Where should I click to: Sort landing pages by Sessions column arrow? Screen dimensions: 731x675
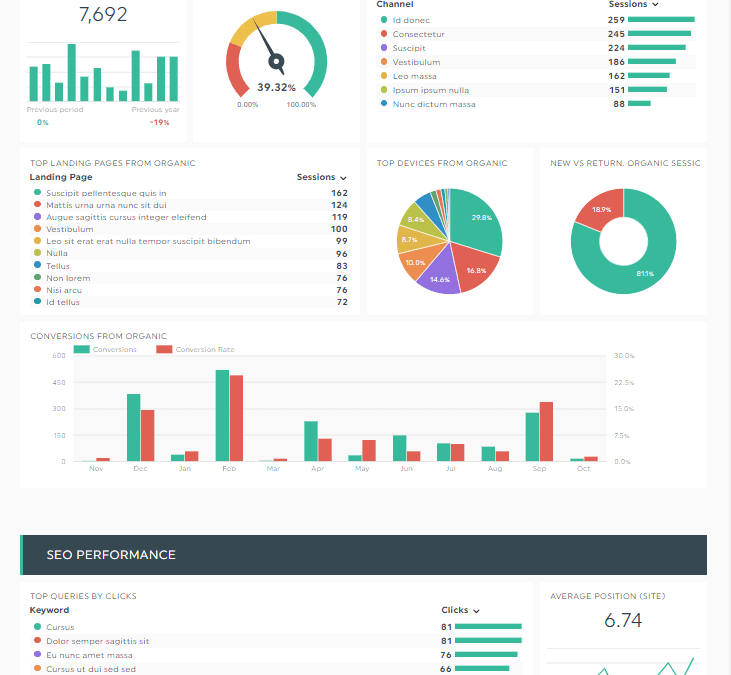(343, 178)
